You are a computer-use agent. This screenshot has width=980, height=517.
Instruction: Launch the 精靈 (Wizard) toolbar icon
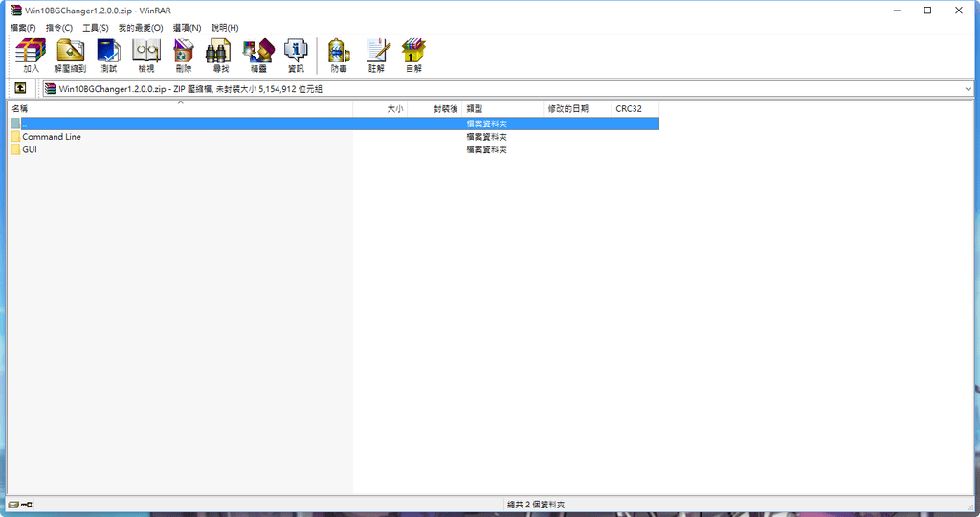(x=258, y=55)
